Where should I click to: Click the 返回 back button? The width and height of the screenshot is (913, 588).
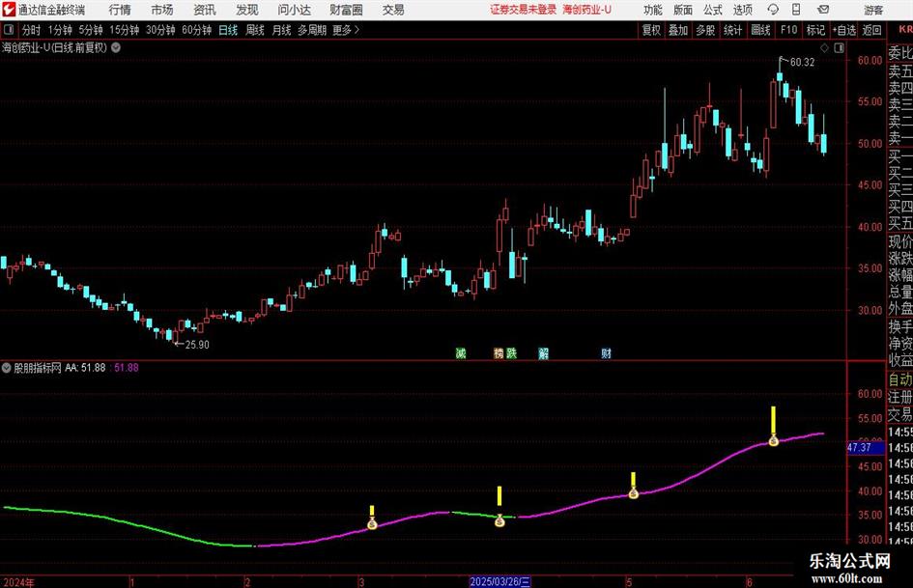[x=871, y=30]
